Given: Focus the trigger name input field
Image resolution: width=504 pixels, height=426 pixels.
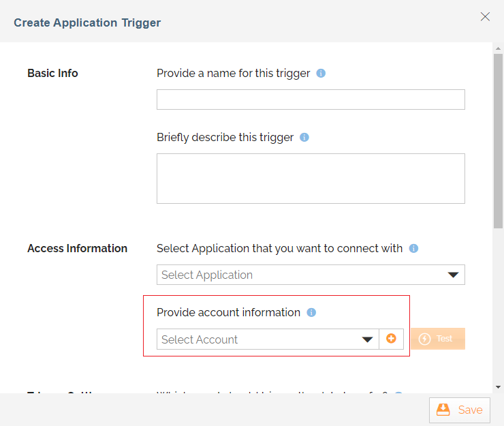Looking at the screenshot, I should (311, 100).
